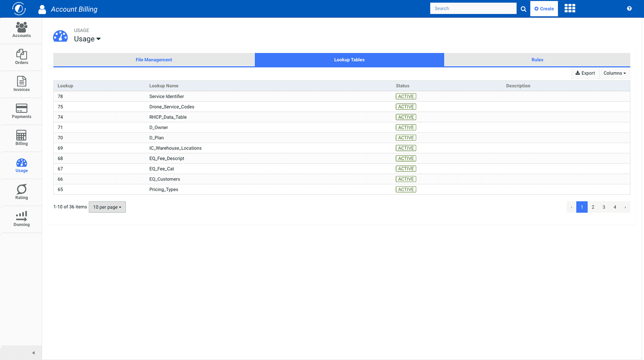The image size is (644, 360).
Task: Click the Create button
Action: [x=544, y=9]
